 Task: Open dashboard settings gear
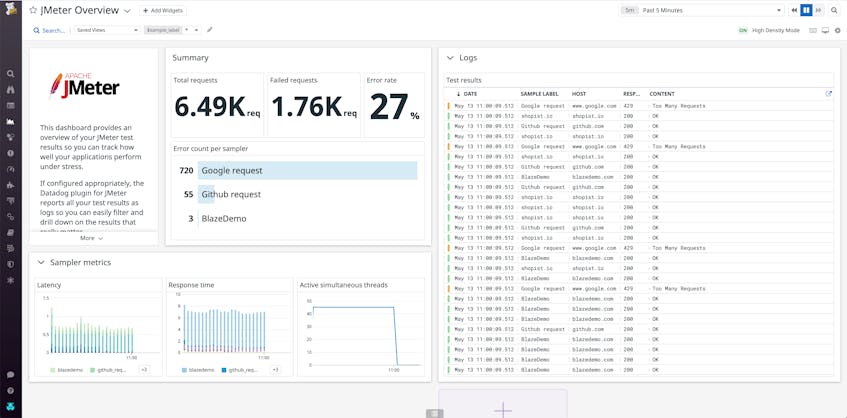coord(837,31)
